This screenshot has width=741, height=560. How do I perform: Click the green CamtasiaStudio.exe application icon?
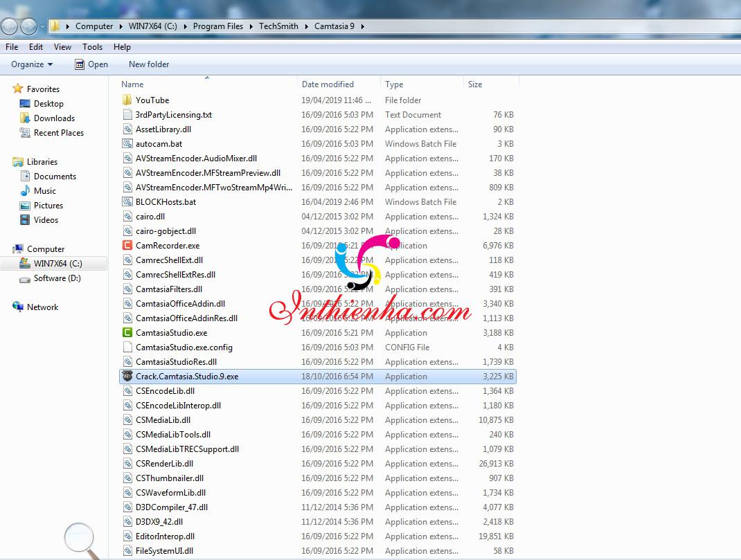129,332
